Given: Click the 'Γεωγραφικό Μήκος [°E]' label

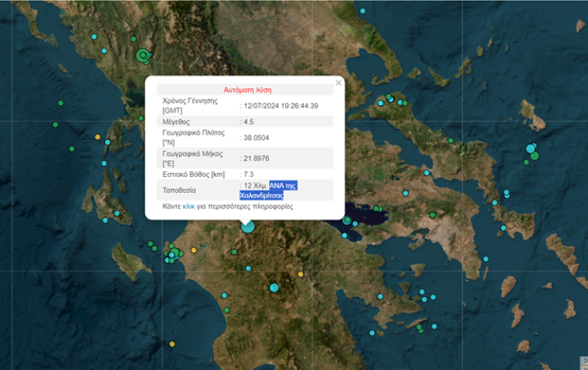Looking at the screenshot, I should pyautogui.click(x=193, y=159).
